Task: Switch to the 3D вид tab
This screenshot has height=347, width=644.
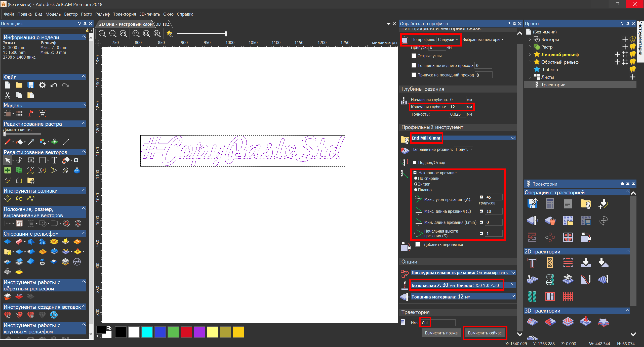Action: coord(163,24)
